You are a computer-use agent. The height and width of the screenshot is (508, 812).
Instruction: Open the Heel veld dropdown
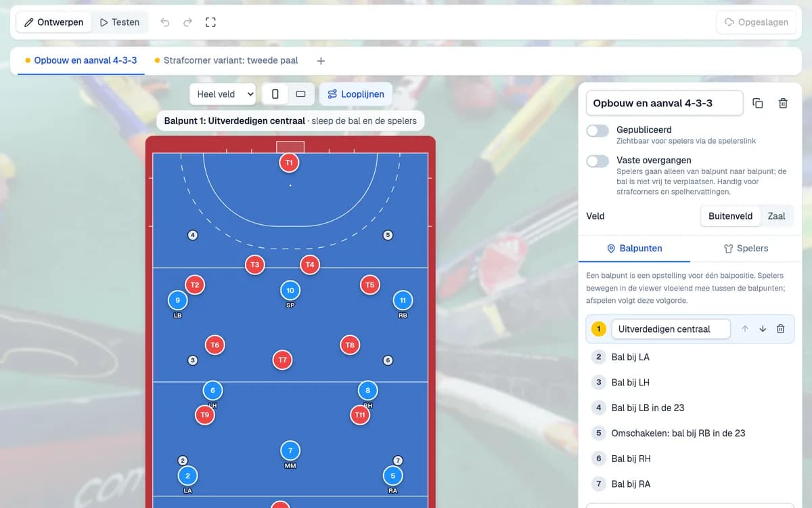point(223,94)
